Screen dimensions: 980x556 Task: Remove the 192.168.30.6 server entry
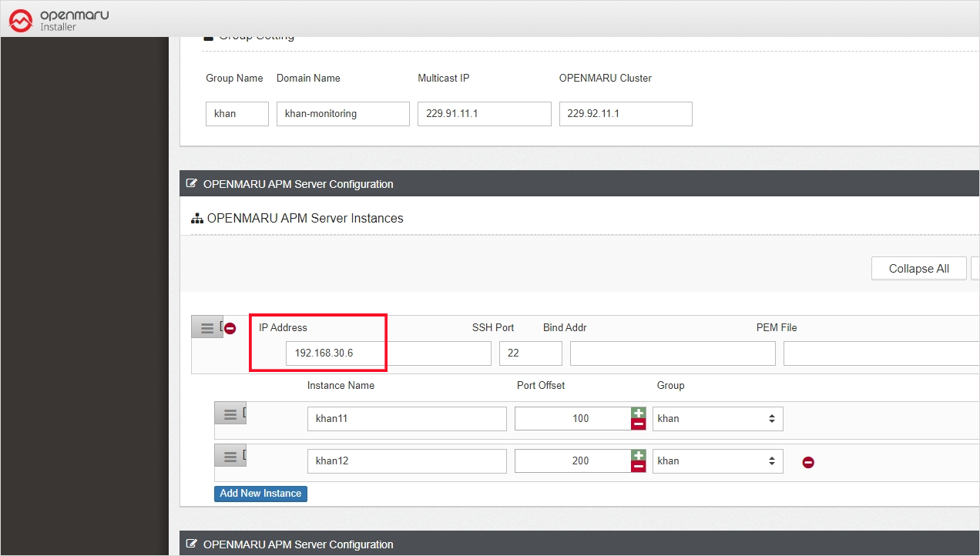tap(230, 329)
